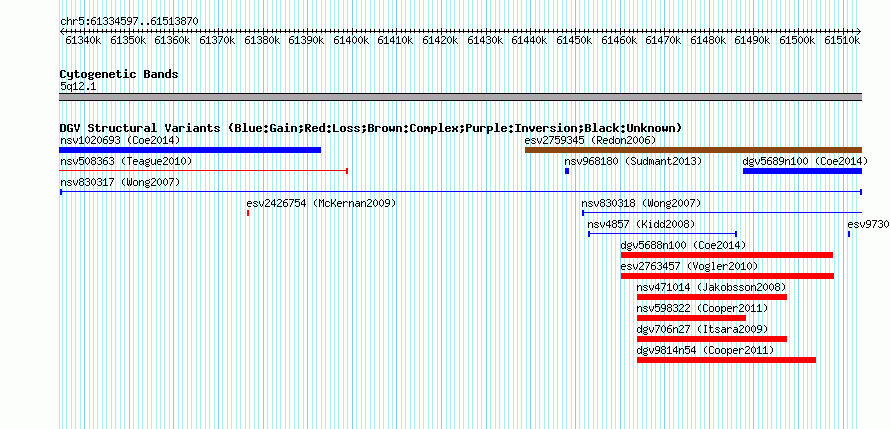Open the nsv968180 (Sudmant2013) label
This screenshot has width=890, height=429.
click(x=633, y=162)
